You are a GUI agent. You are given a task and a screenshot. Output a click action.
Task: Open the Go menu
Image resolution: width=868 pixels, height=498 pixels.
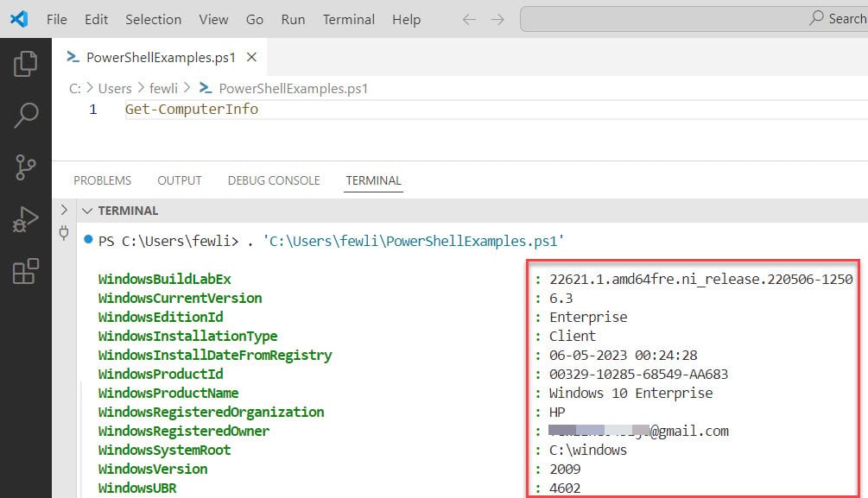(x=255, y=19)
